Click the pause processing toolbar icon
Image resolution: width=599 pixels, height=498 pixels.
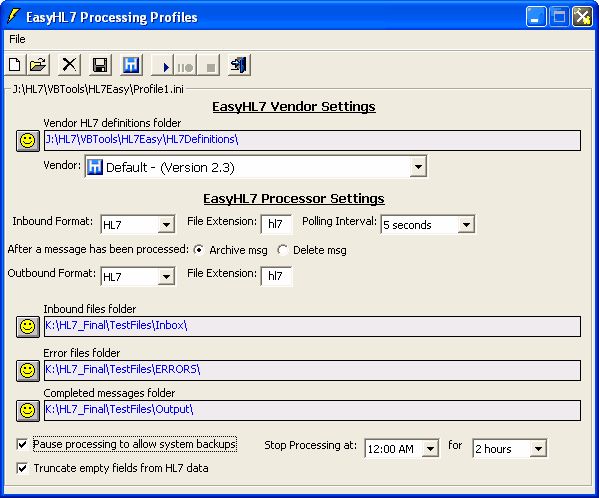click(185, 65)
